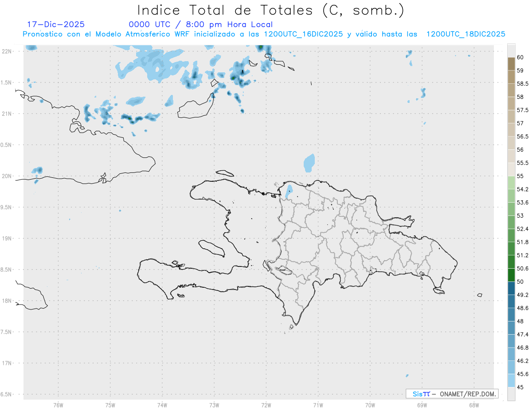Click the "56" colorbar value
This screenshot has width=532, height=411.
pos(520,149)
